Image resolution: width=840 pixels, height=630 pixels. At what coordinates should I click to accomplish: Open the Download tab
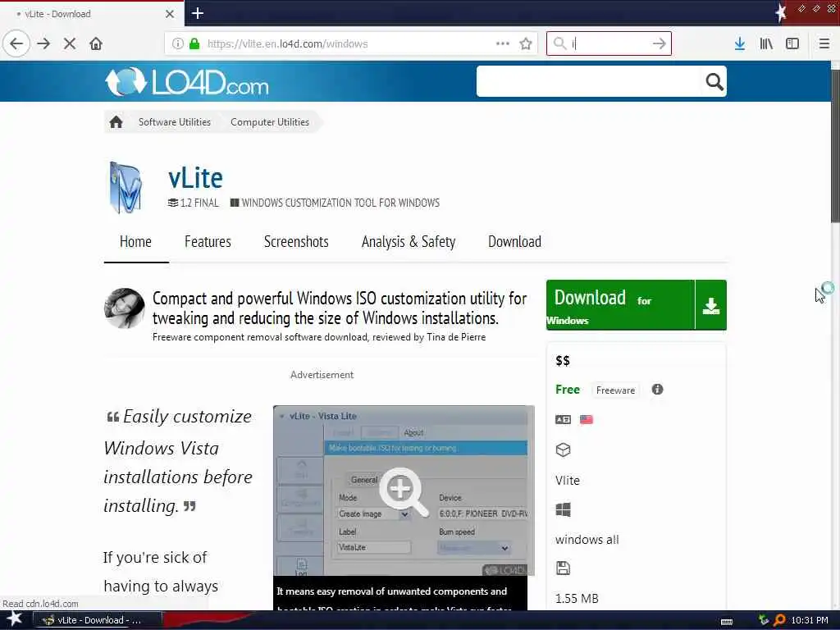(x=515, y=242)
